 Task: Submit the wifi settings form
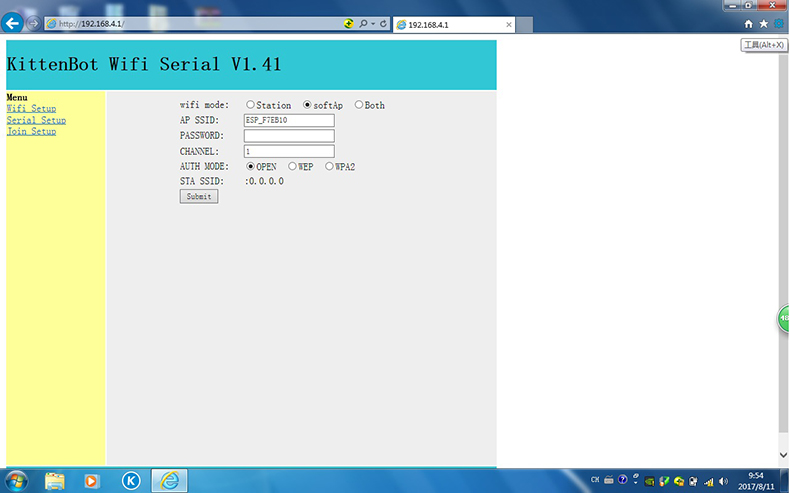[199, 196]
